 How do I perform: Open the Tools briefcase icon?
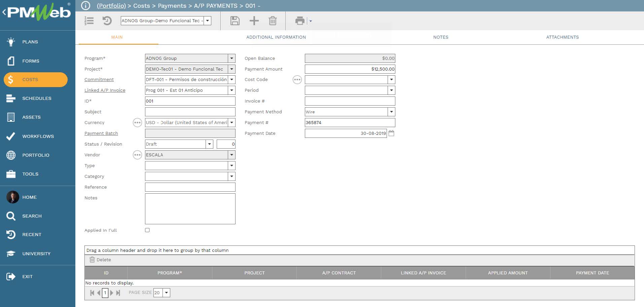[11, 174]
